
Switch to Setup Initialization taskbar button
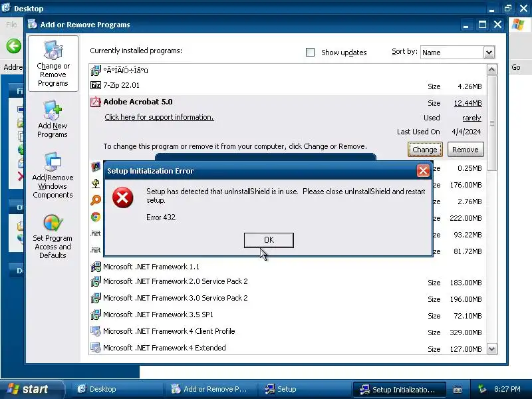click(x=399, y=390)
